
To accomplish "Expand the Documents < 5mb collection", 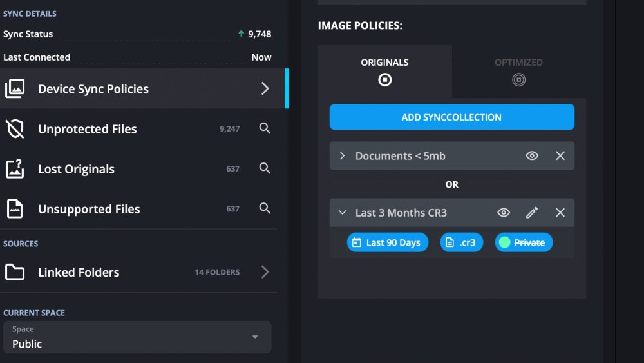I will pyautogui.click(x=343, y=156).
